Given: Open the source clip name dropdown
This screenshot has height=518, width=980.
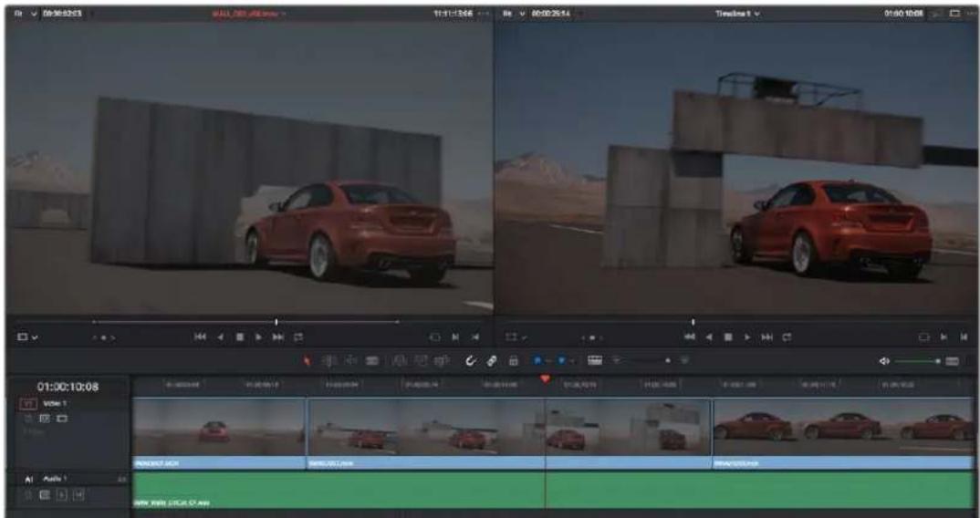Looking at the screenshot, I should tap(249, 13).
